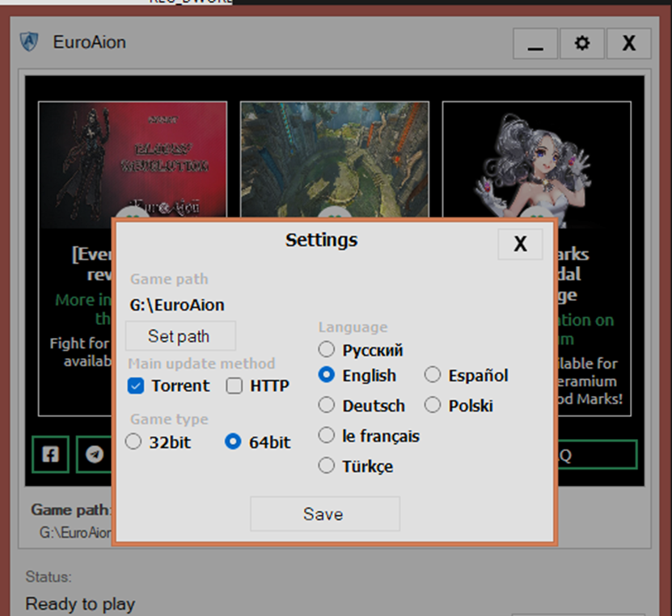Open the Facebook social link icon
This screenshot has width=672, height=616.
pyautogui.click(x=50, y=455)
